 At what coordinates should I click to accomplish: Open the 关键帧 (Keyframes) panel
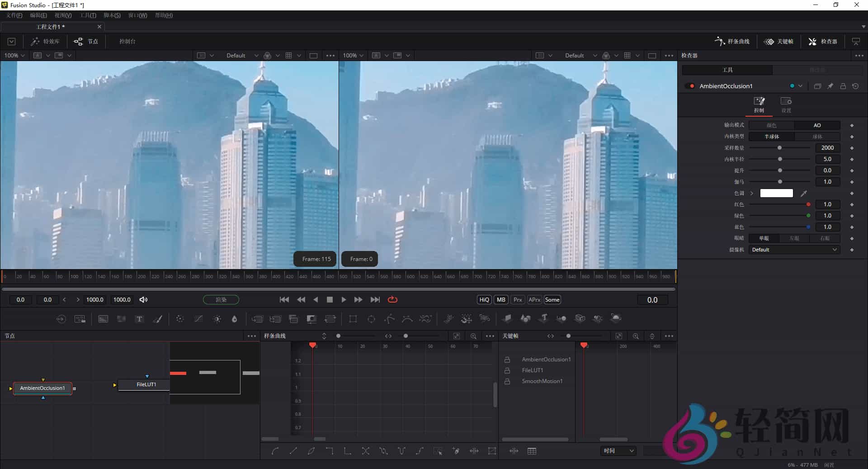pyautogui.click(x=779, y=41)
